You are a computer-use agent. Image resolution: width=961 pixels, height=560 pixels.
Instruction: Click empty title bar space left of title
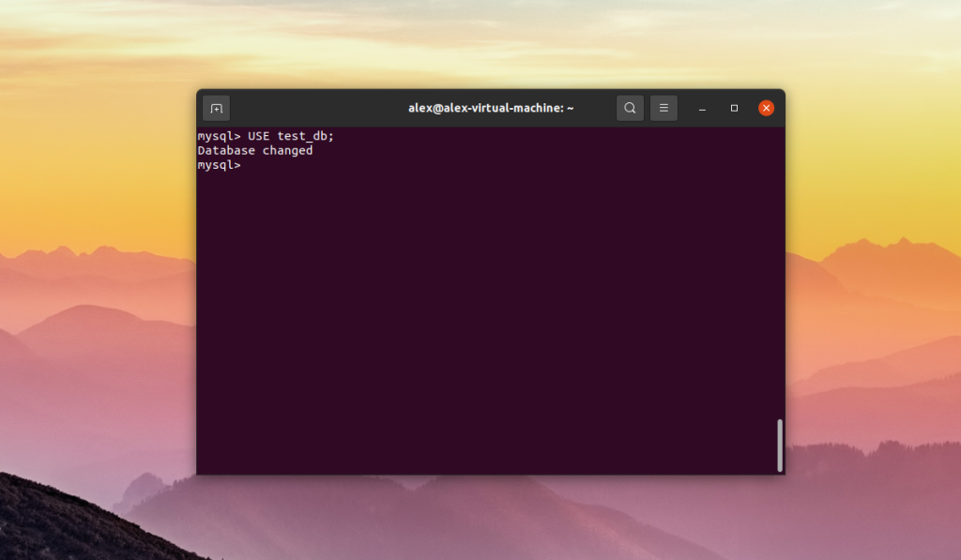click(x=319, y=109)
